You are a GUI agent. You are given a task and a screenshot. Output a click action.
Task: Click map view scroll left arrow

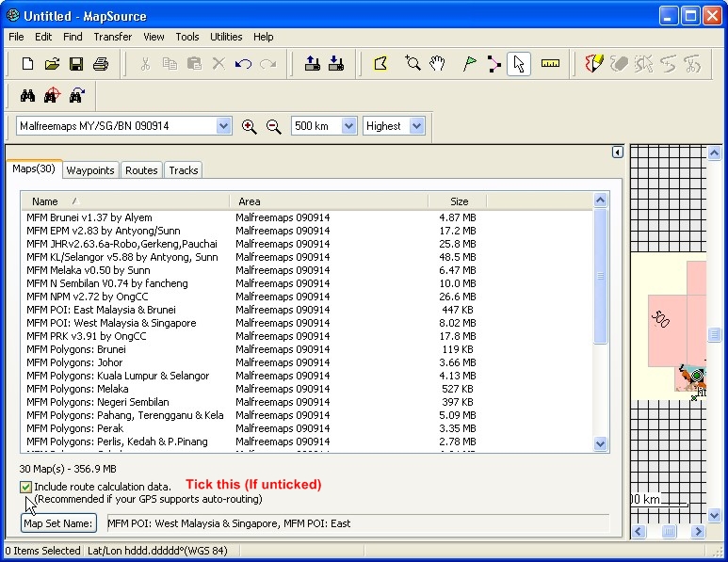(639, 531)
